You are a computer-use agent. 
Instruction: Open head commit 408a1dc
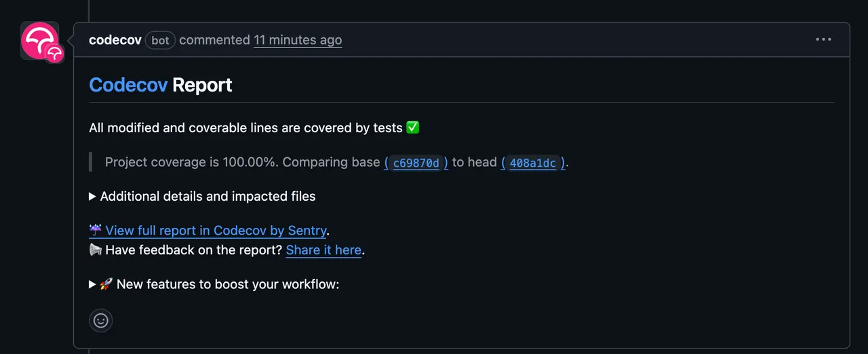[533, 163]
